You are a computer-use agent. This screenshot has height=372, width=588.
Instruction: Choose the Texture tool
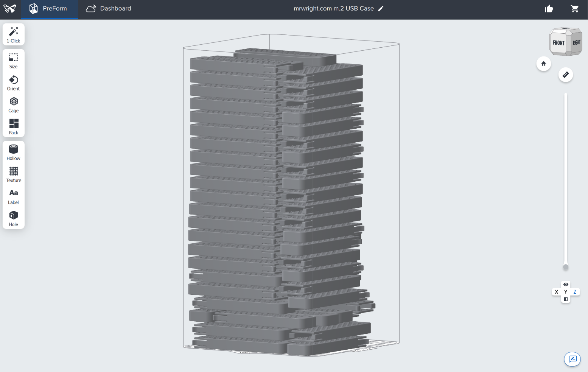click(14, 174)
